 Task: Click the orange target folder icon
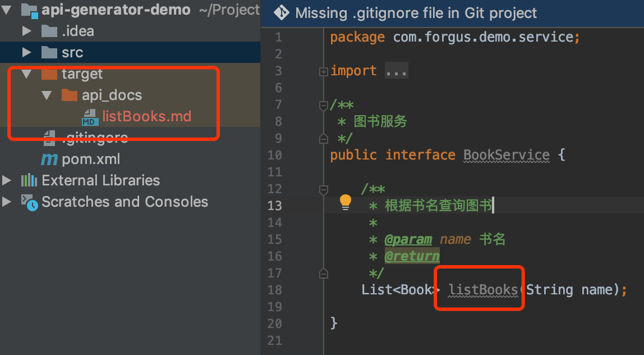pos(49,74)
